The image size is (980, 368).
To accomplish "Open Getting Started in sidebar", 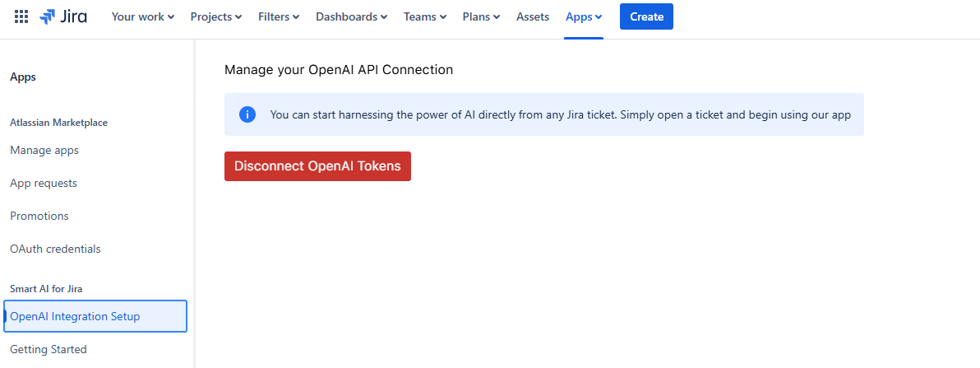I will click(x=49, y=349).
